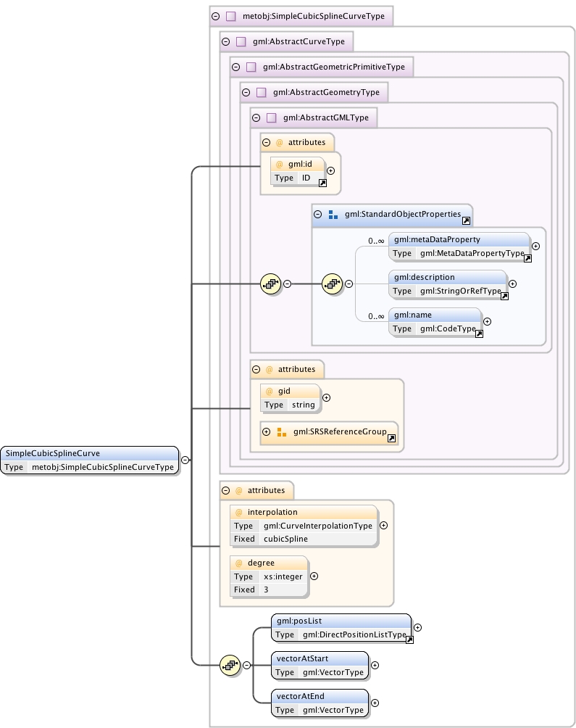Follow the gml:MetaDataPropertyType reference arrow
The image size is (576, 728).
527,259
